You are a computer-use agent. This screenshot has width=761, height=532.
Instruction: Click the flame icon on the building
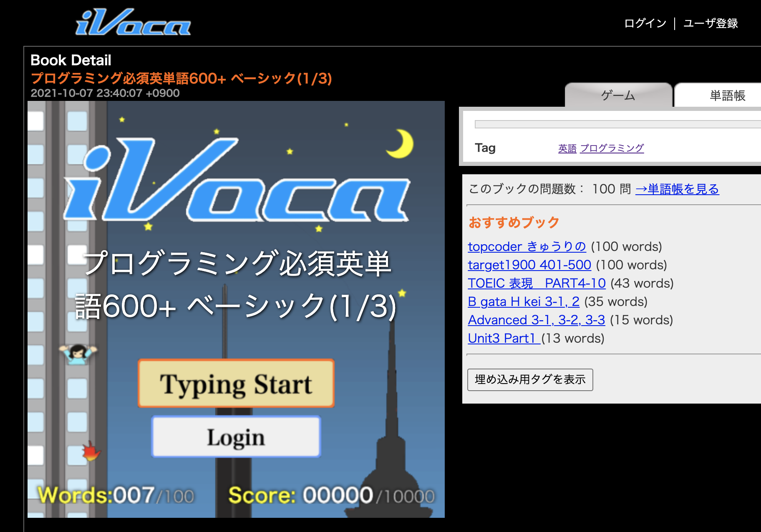pyautogui.click(x=91, y=451)
